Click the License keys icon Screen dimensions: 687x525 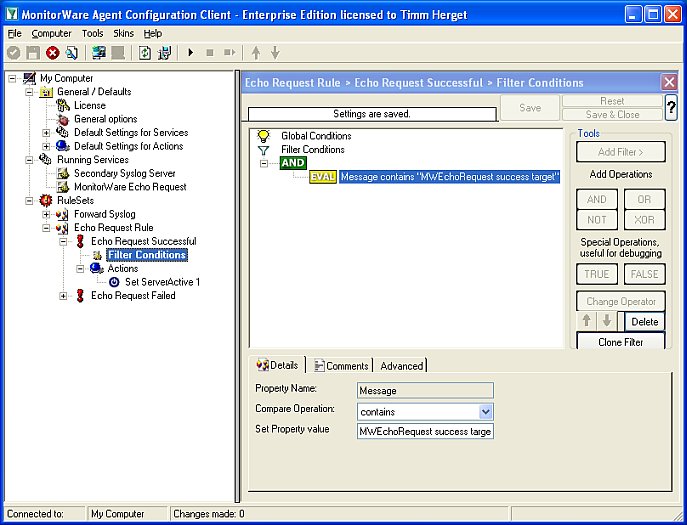[63, 105]
